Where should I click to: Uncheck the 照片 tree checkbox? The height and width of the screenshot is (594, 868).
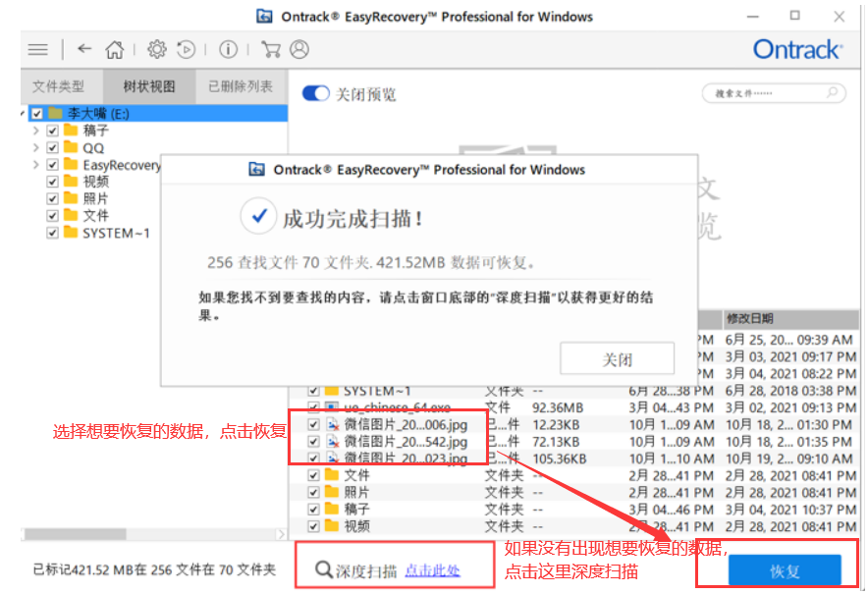[x=53, y=198]
